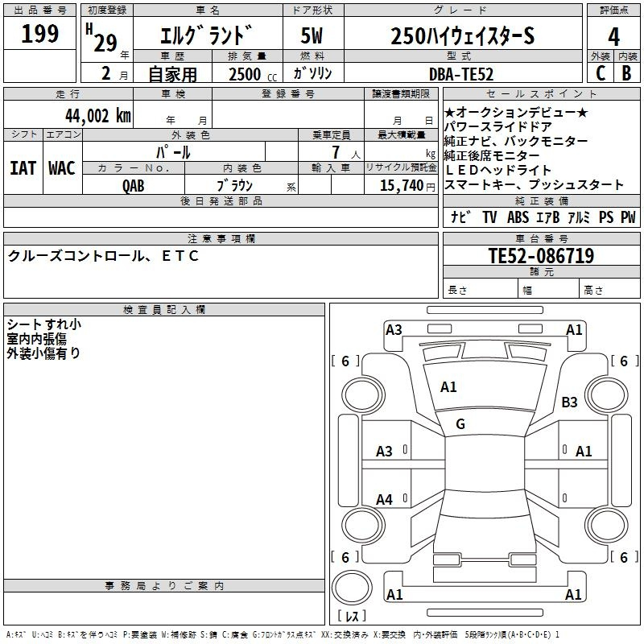The image size is (644, 644).
Task: Click the line 純正後席モニター
Action: point(492,155)
